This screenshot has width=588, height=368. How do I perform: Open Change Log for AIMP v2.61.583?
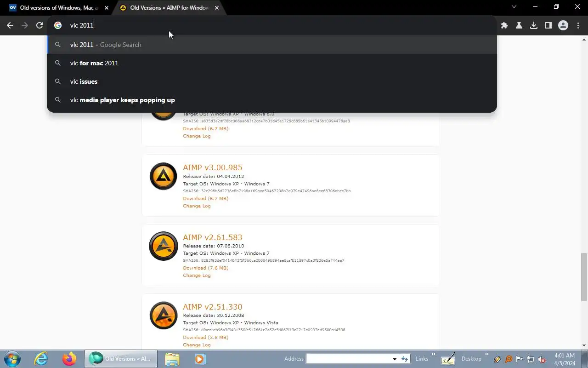197,275
